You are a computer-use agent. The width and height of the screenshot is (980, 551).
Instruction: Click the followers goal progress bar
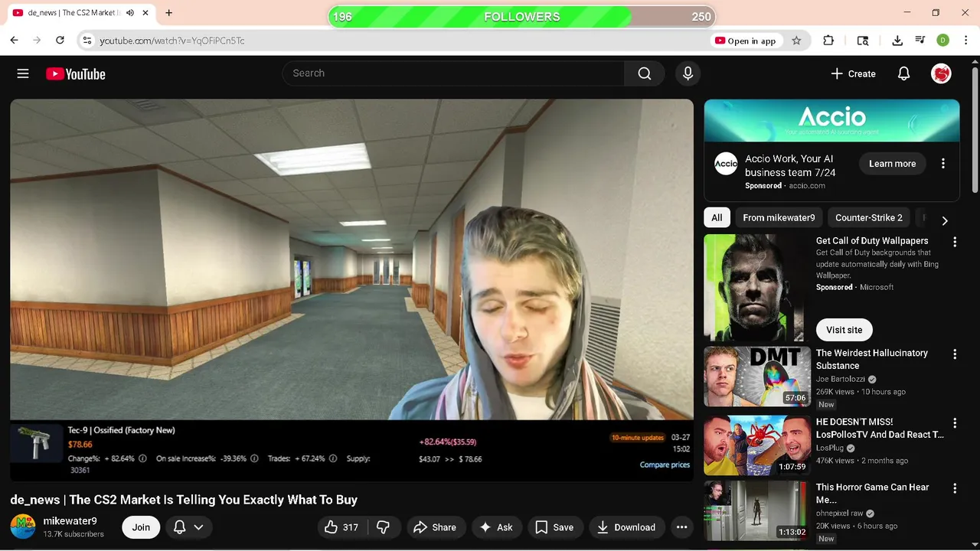(522, 16)
